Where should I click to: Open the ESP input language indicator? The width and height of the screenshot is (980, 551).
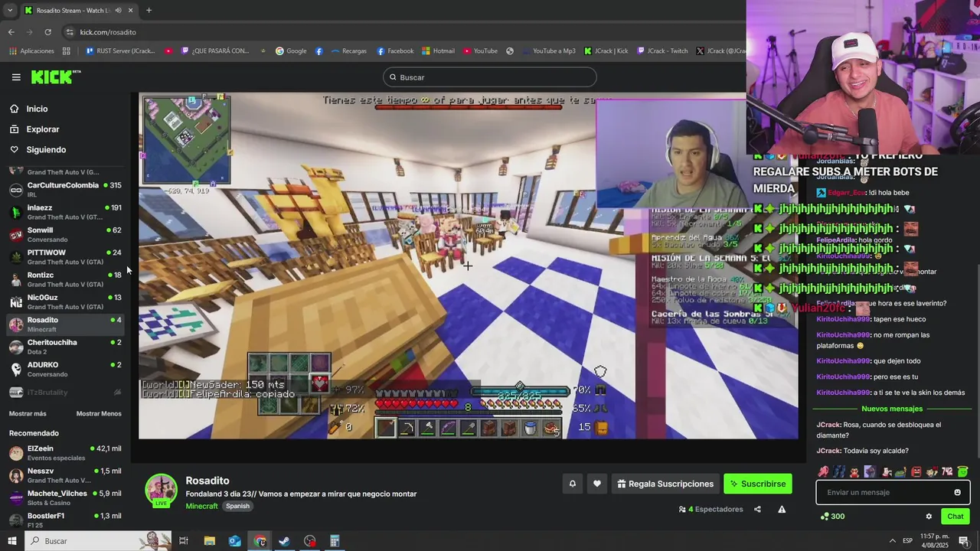coord(907,541)
